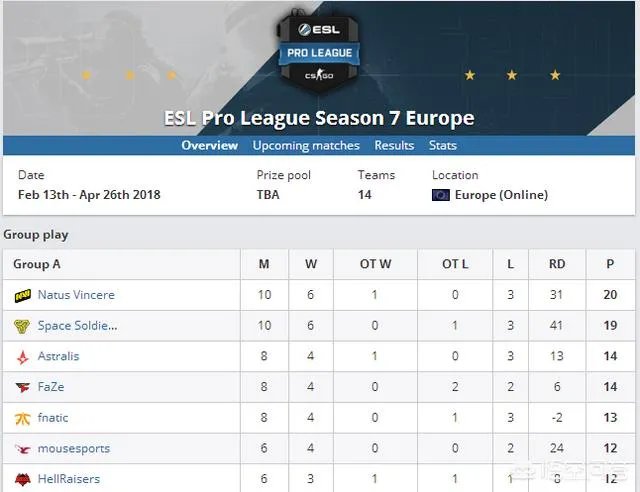Click the ESL Pro League banner logo

tap(319, 50)
